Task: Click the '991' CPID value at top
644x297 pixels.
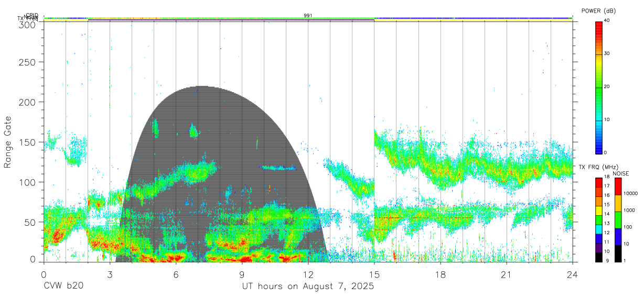Action: (x=308, y=16)
